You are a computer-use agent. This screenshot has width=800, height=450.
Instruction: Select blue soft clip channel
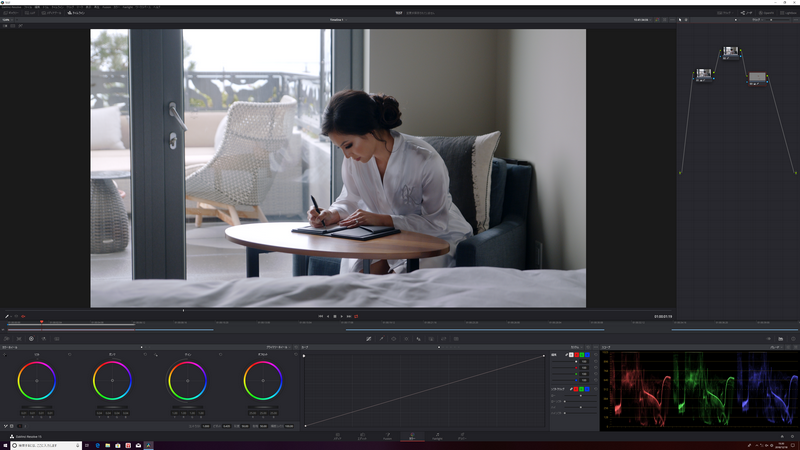[587, 389]
